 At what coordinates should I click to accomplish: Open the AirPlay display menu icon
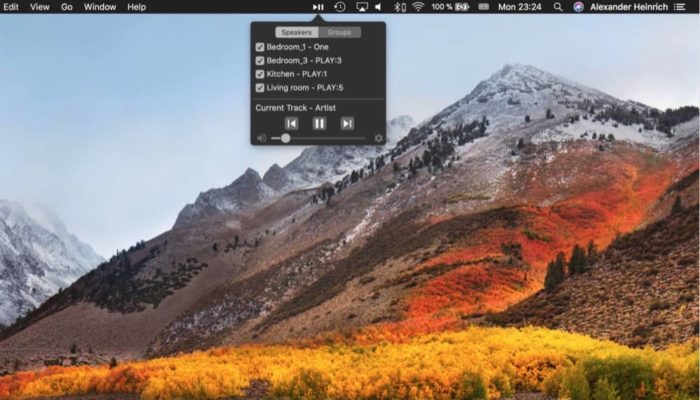click(362, 7)
